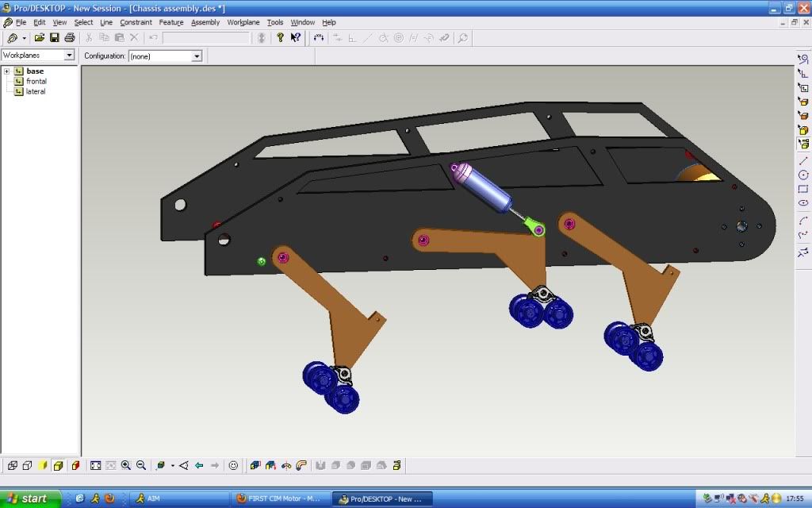This screenshot has width=812, height=508.
Task: Open the Configuration dropdown list
Action: [197, 56]
